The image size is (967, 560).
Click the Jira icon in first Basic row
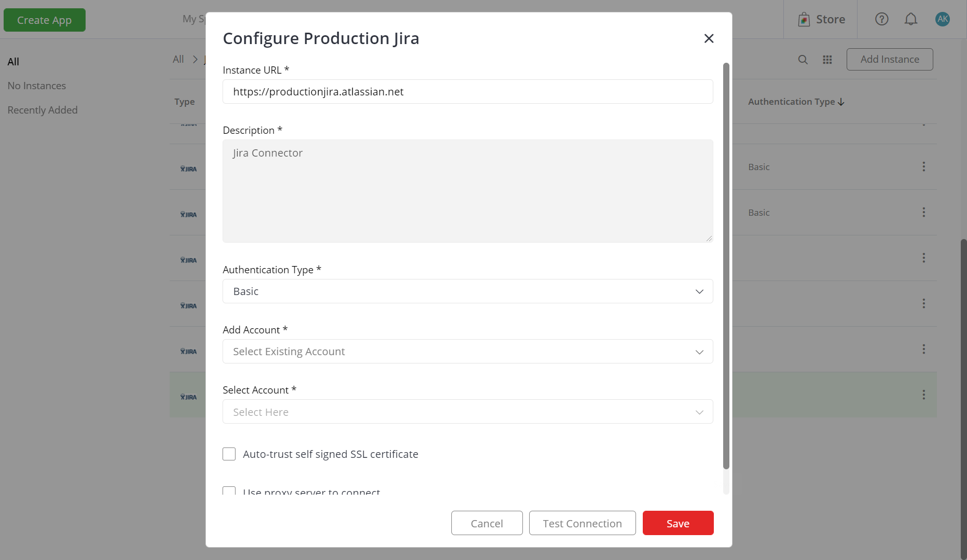(188, 169)
